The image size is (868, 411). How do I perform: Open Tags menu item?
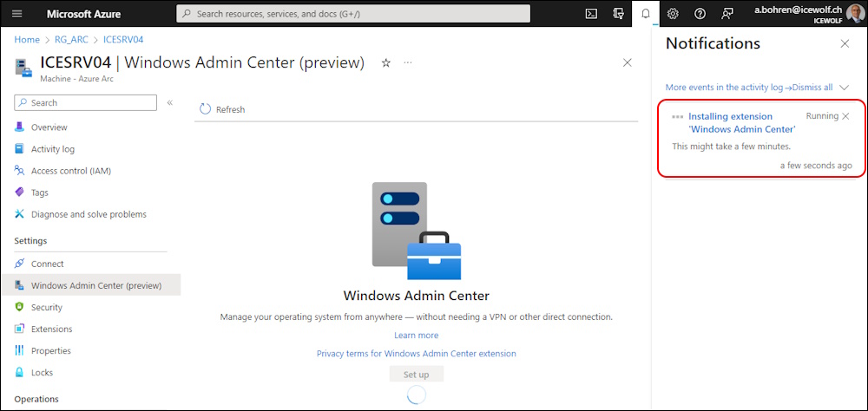coord(40,192)
